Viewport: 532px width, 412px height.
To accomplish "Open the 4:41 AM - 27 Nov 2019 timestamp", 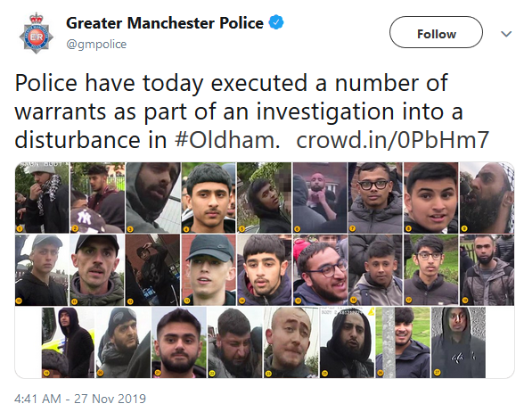I will [80, 399].
